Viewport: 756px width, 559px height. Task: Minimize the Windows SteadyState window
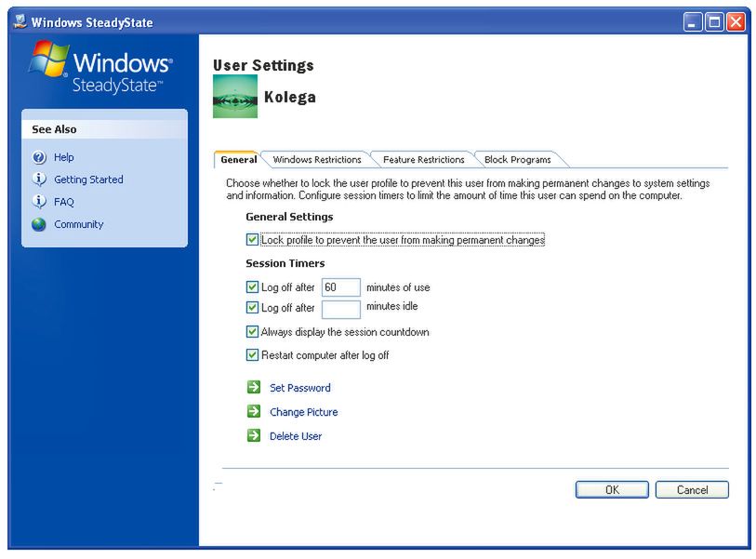[x=692, y=22]
